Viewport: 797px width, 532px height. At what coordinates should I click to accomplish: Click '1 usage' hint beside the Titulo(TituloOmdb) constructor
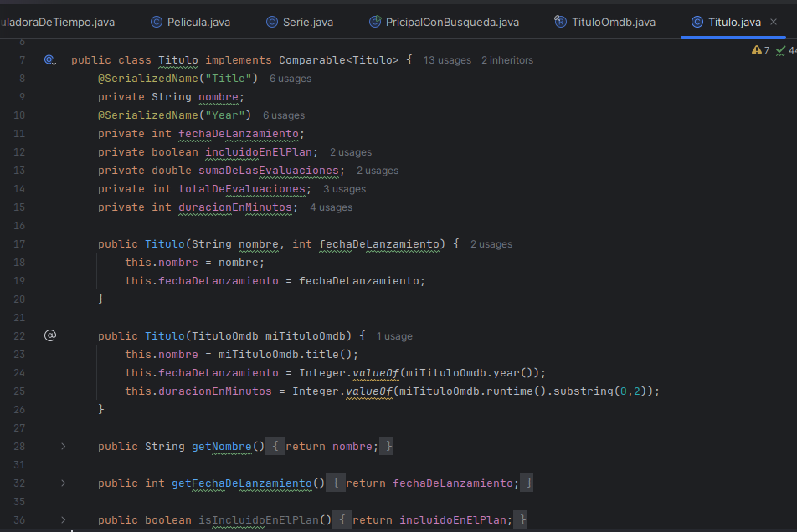394,336
